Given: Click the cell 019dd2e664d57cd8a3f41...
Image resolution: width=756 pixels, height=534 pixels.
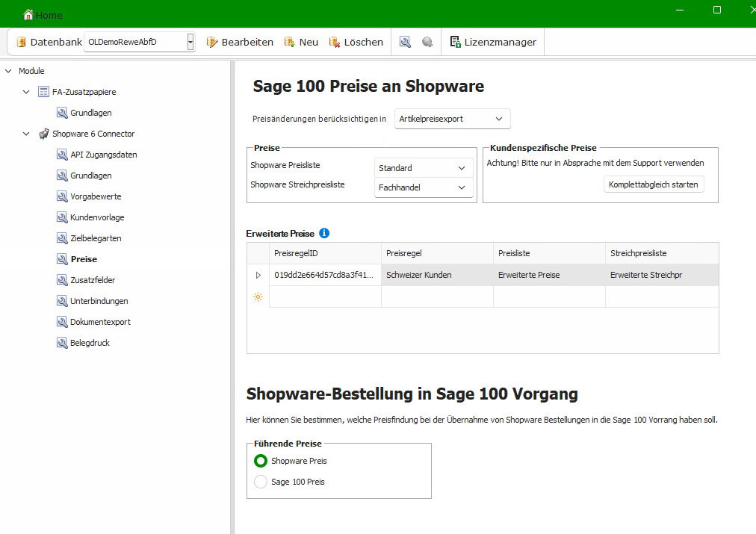Looking at the screenshot, I should [x=325, y=275].
